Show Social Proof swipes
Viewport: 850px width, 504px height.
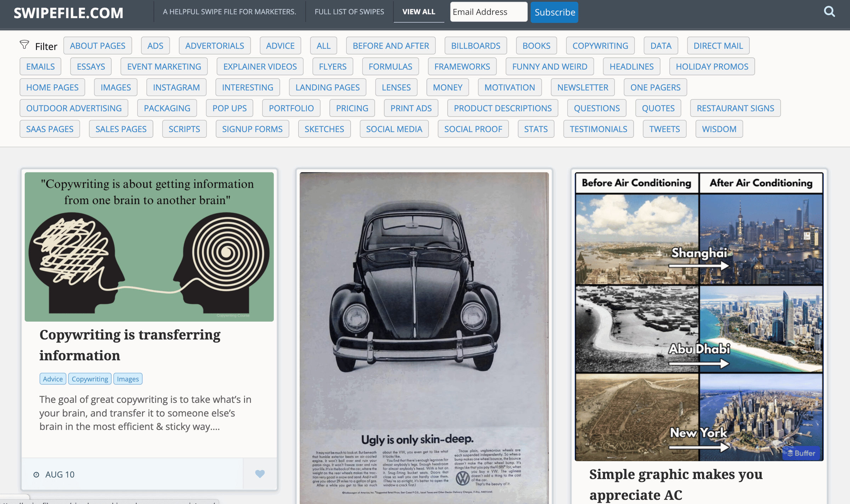[x=473, y=129]
